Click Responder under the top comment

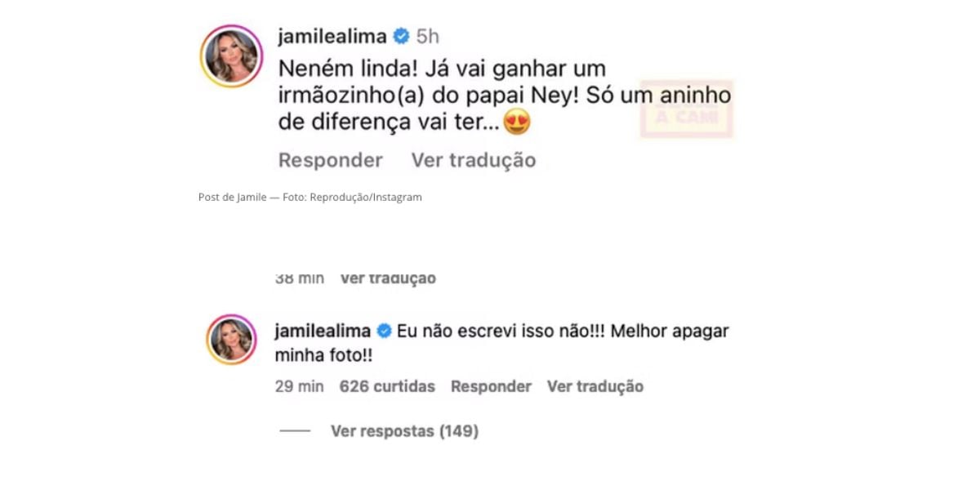pos(330,160)
